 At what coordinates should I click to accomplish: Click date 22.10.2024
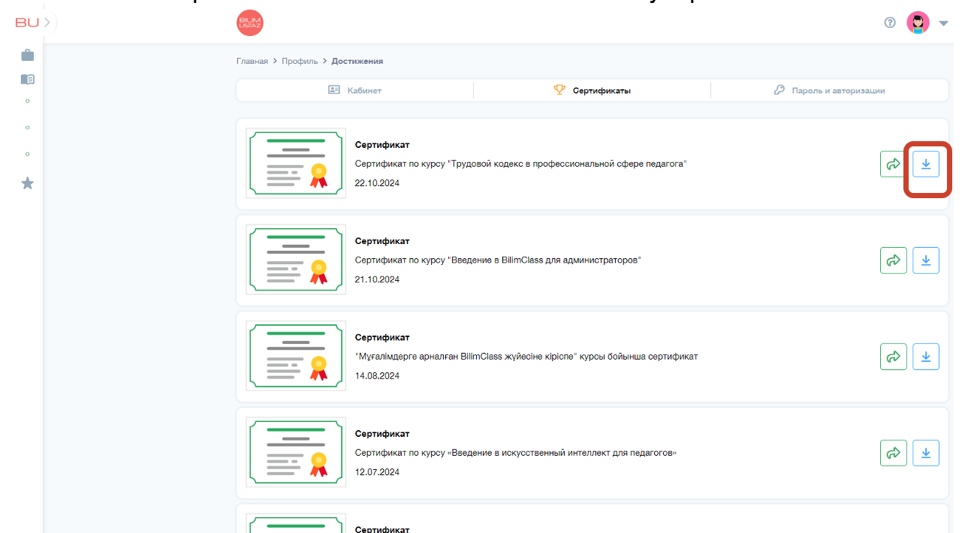[377, 183]
